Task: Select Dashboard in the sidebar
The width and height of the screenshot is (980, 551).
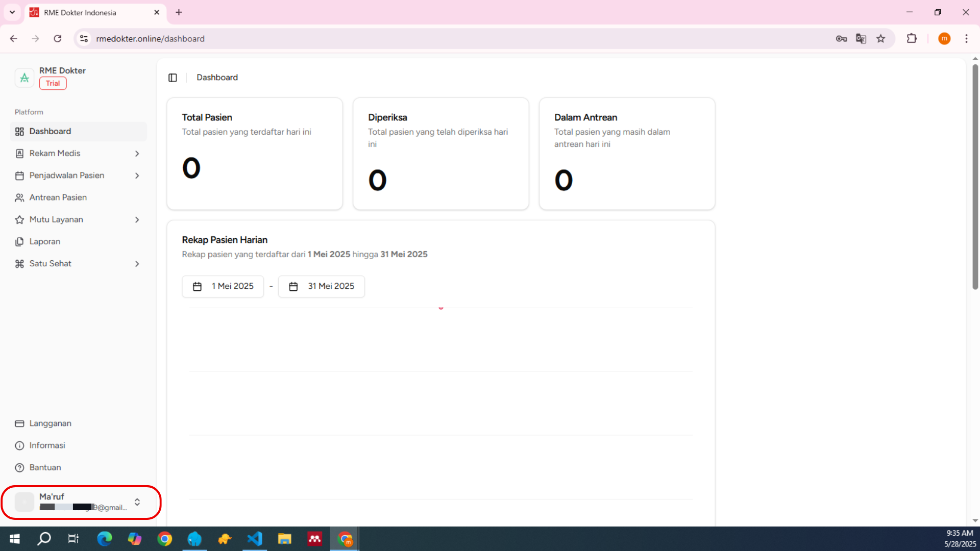Action: (x=50, y=131)
